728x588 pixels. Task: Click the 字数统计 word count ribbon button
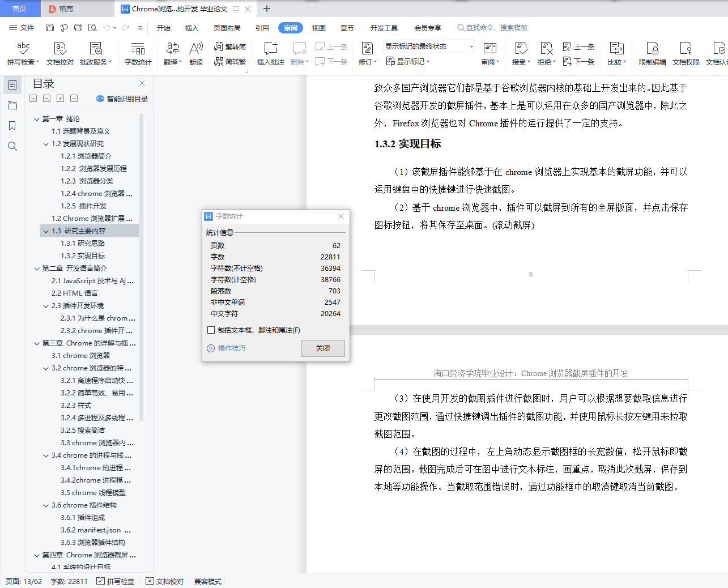click(138, 54)
